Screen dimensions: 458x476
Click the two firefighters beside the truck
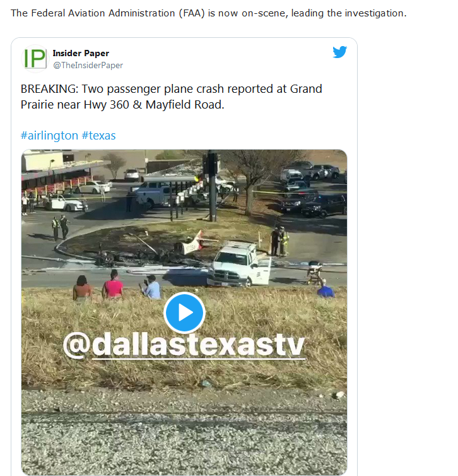click(279, 241)
